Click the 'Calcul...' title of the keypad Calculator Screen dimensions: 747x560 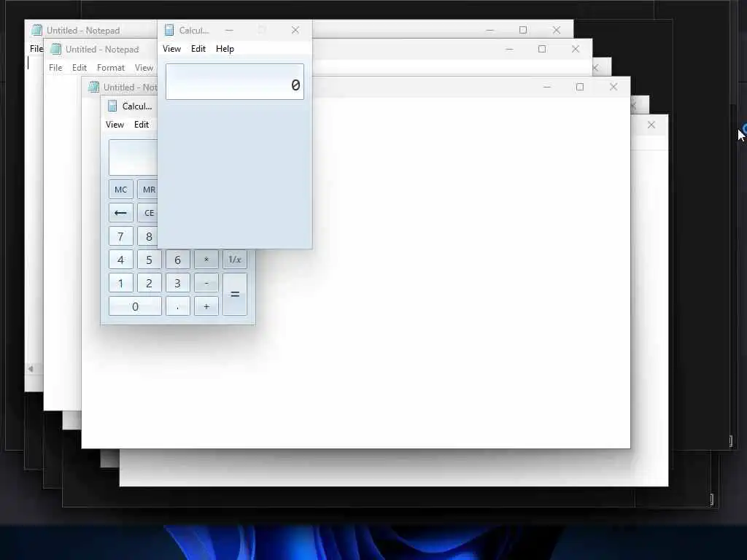137,106
